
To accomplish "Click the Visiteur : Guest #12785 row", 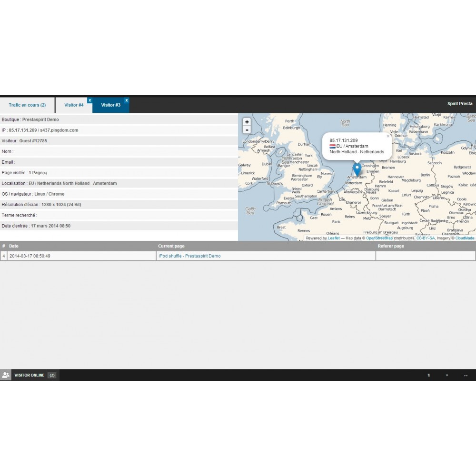I will [119, 141].
